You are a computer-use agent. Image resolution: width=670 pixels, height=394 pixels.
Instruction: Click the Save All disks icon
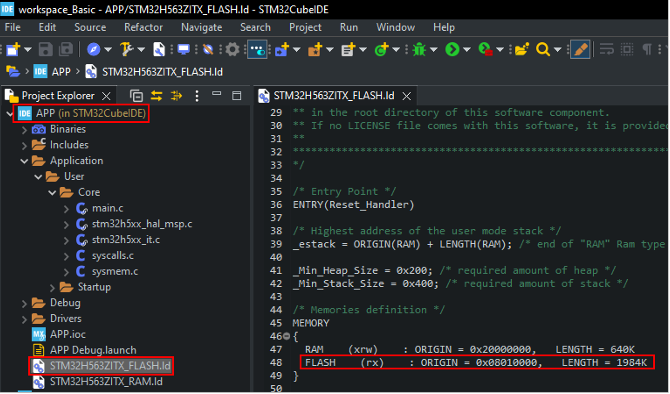[66, 50]
